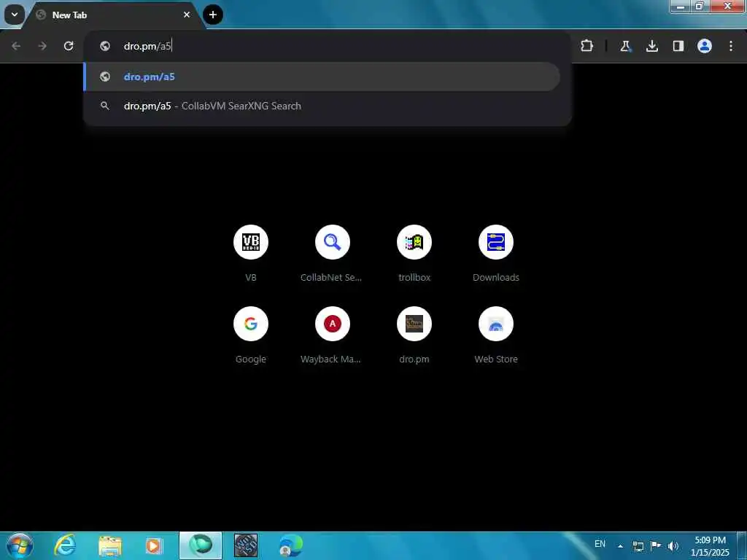The width and height of the screenshot is (747, 560).
Task: Open Windows Media Player from taskbar
Action: tap(155, 545)
